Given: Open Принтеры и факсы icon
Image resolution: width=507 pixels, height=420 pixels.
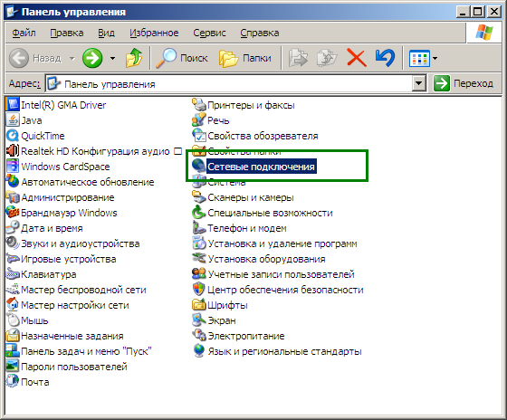Looking at the screenshot, I should (199, 105).
